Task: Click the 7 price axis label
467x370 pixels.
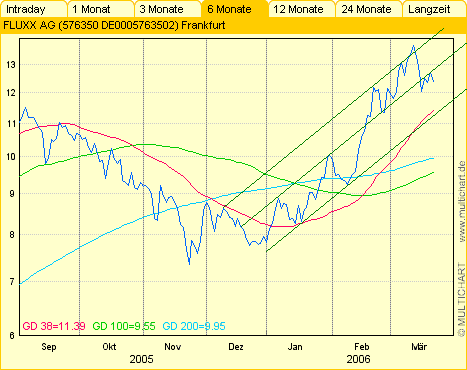Action: coord(12,282)
